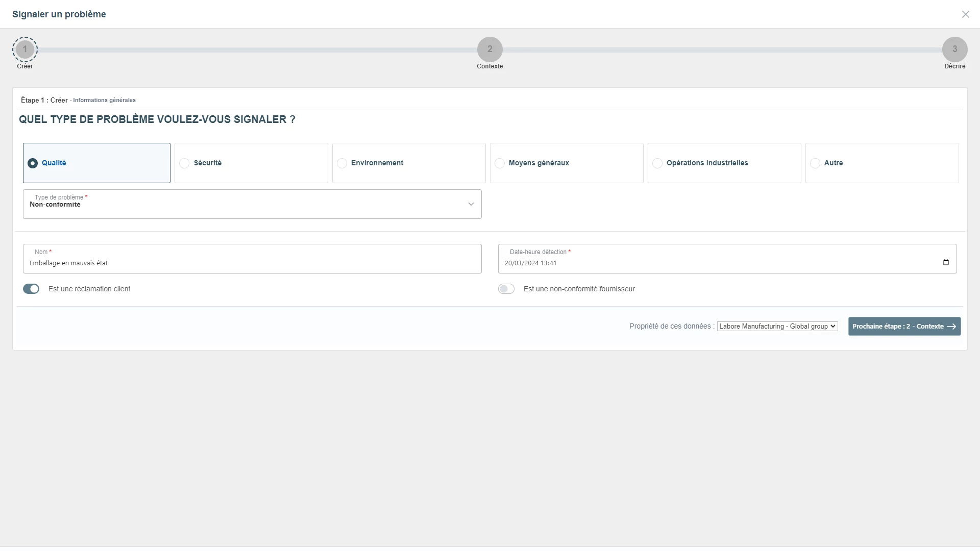
Task: Click the Est une réclamation client label
Action: coord(89,289)
